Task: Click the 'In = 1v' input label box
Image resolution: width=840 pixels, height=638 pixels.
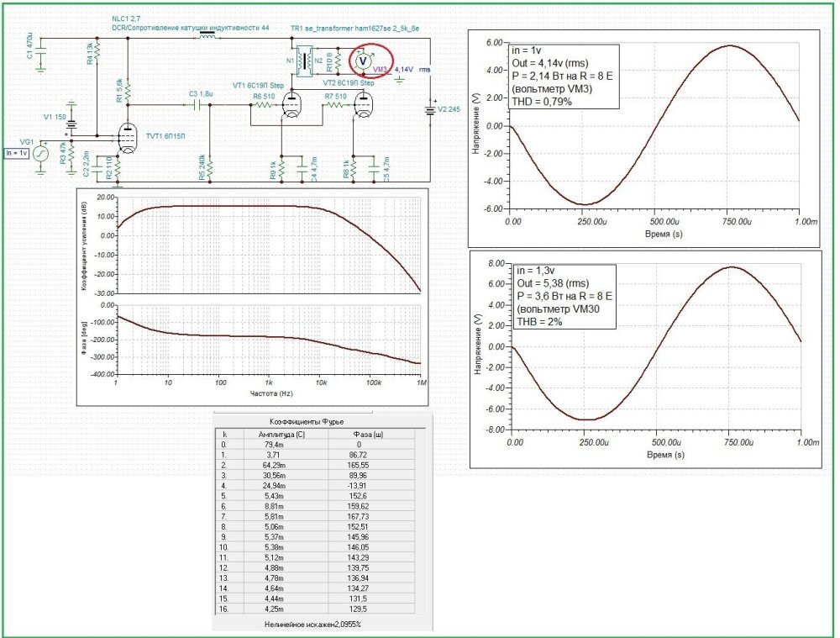Action: click(x=17, y=154)
